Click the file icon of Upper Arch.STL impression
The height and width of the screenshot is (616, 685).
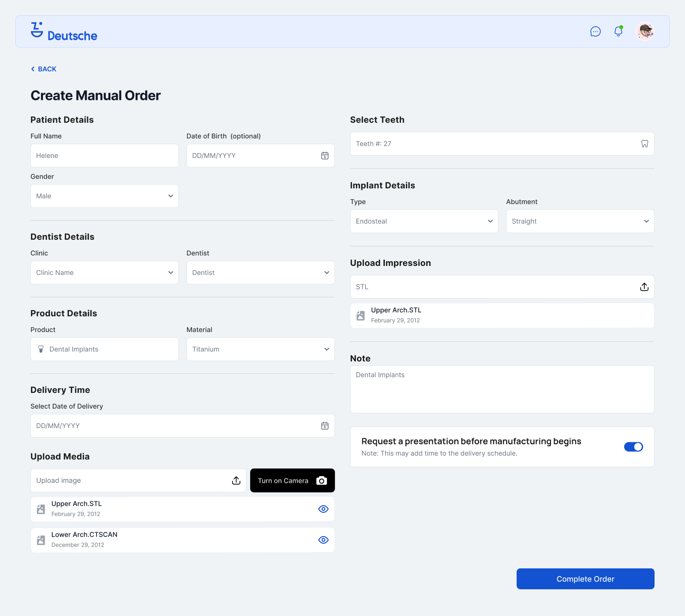(x=361, y=315)
